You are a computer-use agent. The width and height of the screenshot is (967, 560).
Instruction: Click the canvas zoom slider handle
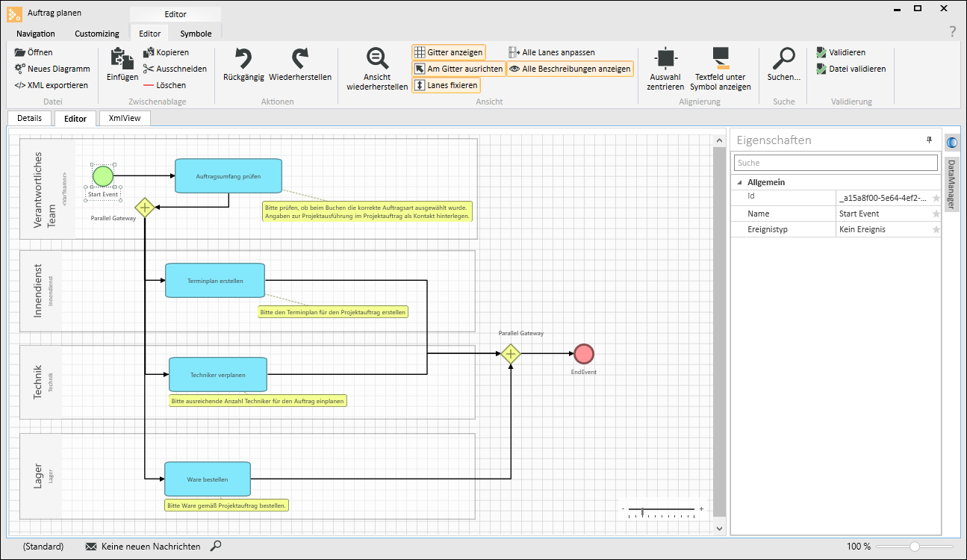pyautogui.click(x=642, y=511)
